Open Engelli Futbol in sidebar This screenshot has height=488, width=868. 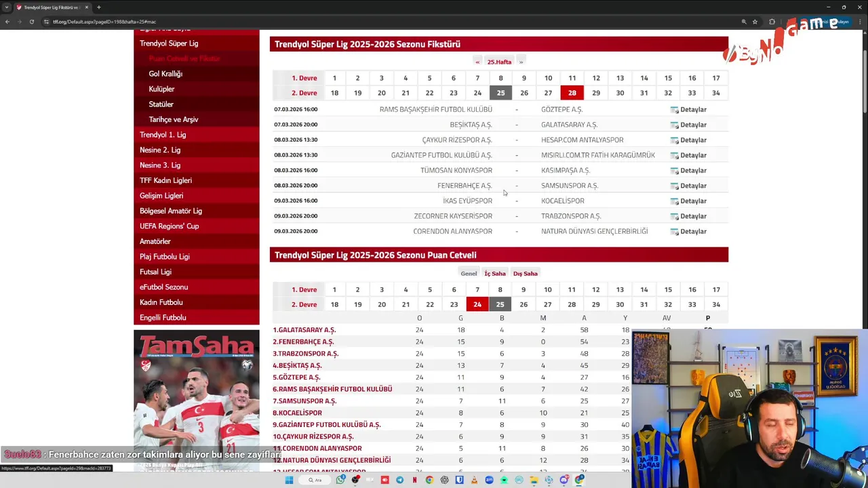pos(163,318)
